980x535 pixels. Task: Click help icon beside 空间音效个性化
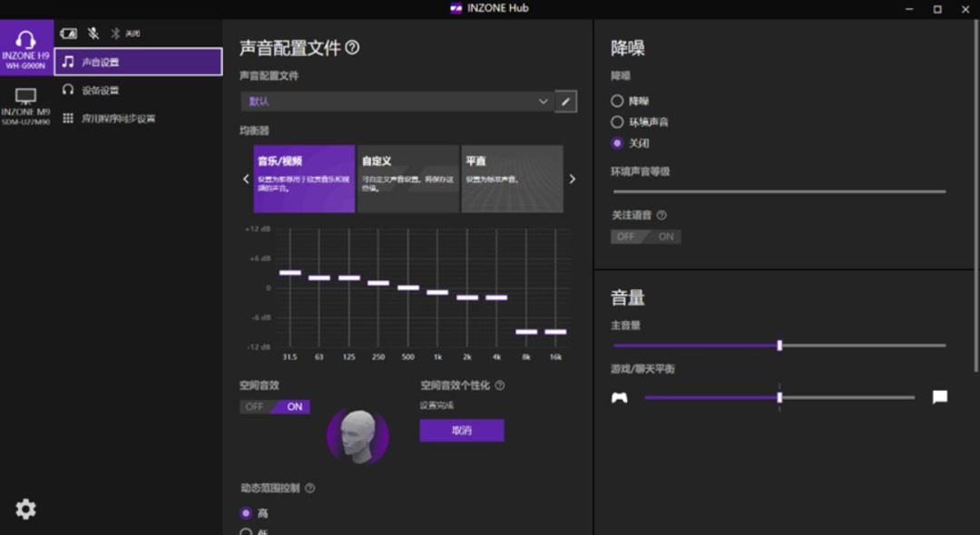pyautogui.click(x=500, y=385)
